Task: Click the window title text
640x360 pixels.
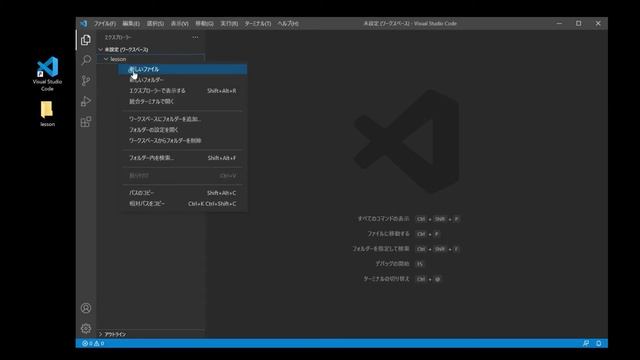Action: click(x=410, y=24)
